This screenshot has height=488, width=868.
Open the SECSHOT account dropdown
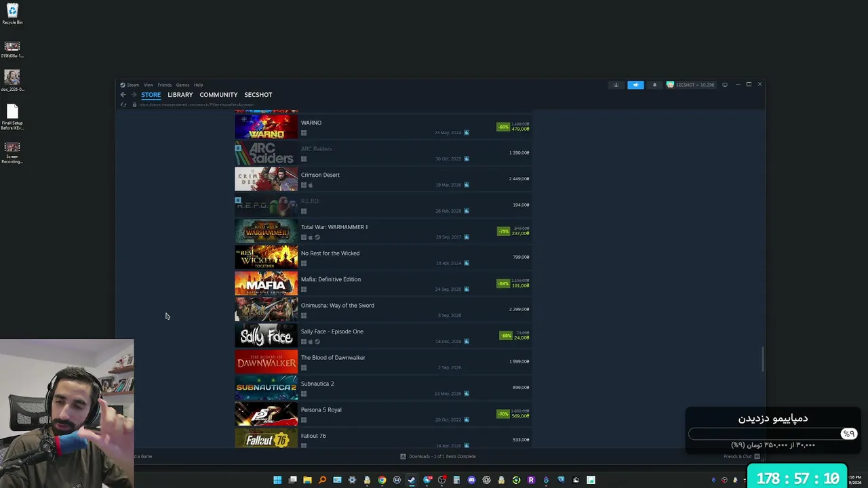[x=690, y=85]
